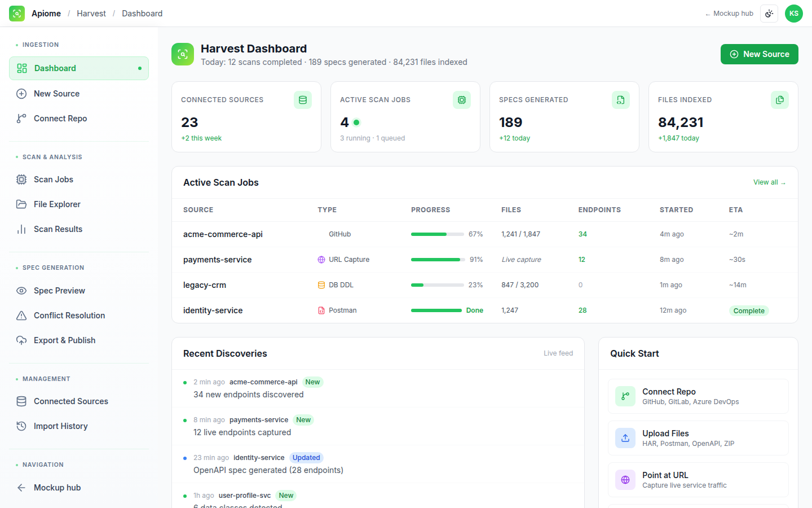Click the Specs Generated file icon
Screen dimensions: 812x508
(621, 100)
